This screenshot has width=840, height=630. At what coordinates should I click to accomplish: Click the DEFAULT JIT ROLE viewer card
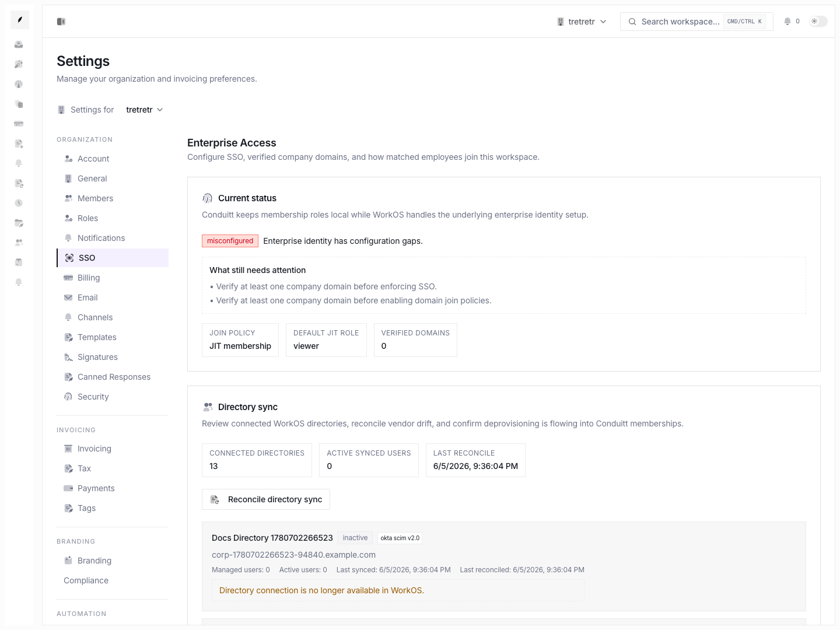(x=326, y=340)
